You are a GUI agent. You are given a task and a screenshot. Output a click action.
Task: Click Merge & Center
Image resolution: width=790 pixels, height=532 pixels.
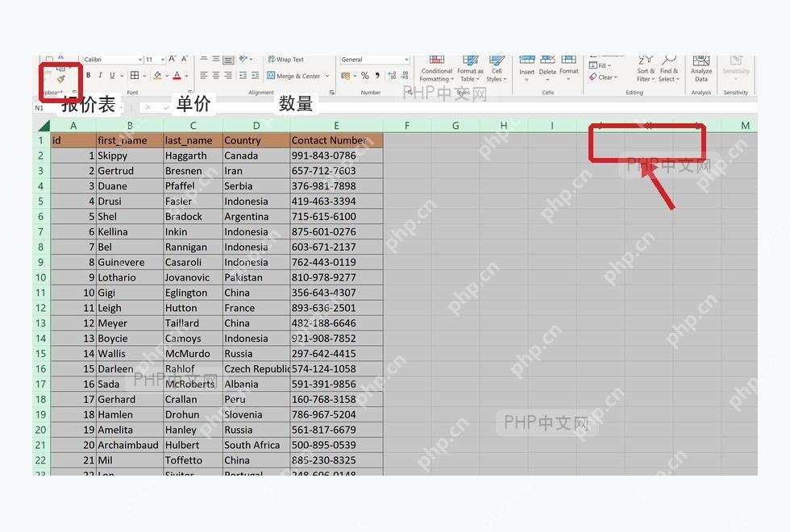[293, 76]
